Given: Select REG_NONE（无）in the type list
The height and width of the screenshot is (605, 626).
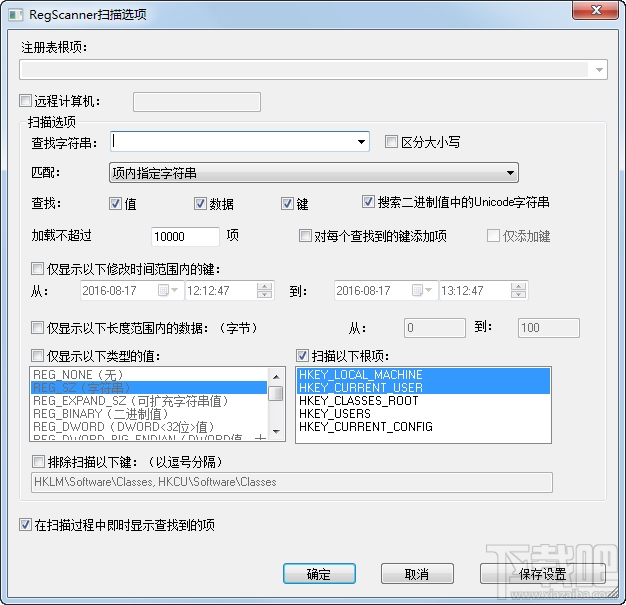Looking at the screenshot, I should coord(149,375).
